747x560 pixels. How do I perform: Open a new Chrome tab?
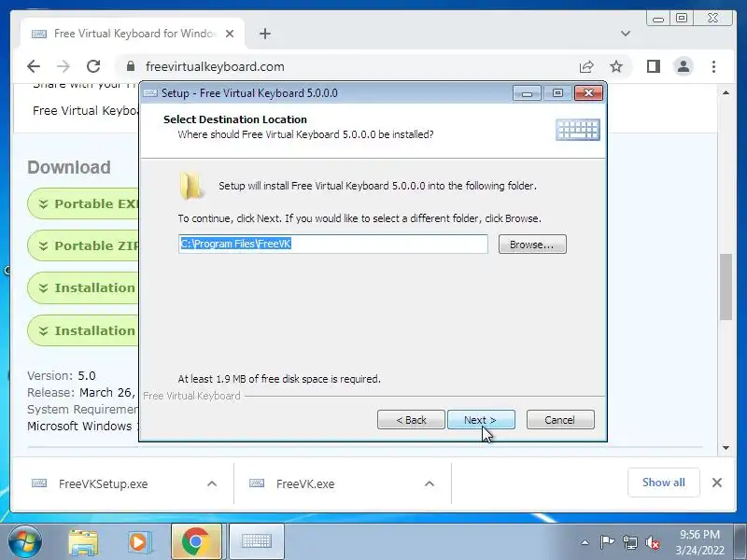[x=265, y=34]
